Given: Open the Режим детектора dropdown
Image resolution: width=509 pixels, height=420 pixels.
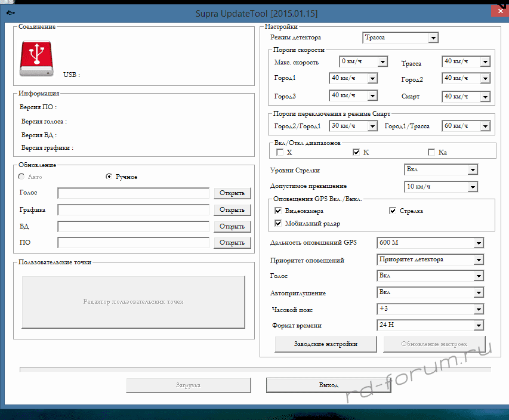Looking at the screenshot, I should (x=400, y=38).
